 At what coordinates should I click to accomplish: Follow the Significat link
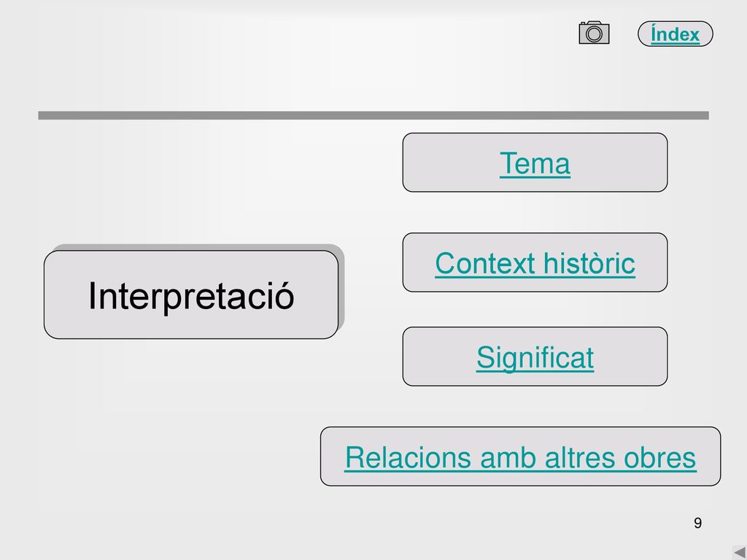[535, 357]
